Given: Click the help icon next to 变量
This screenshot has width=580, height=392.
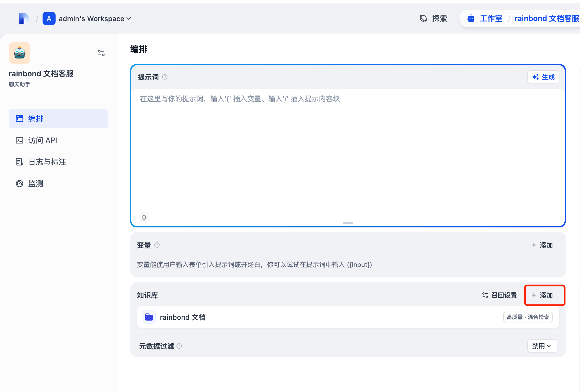Looking at the screenshot, I should [x=157, y=245].
